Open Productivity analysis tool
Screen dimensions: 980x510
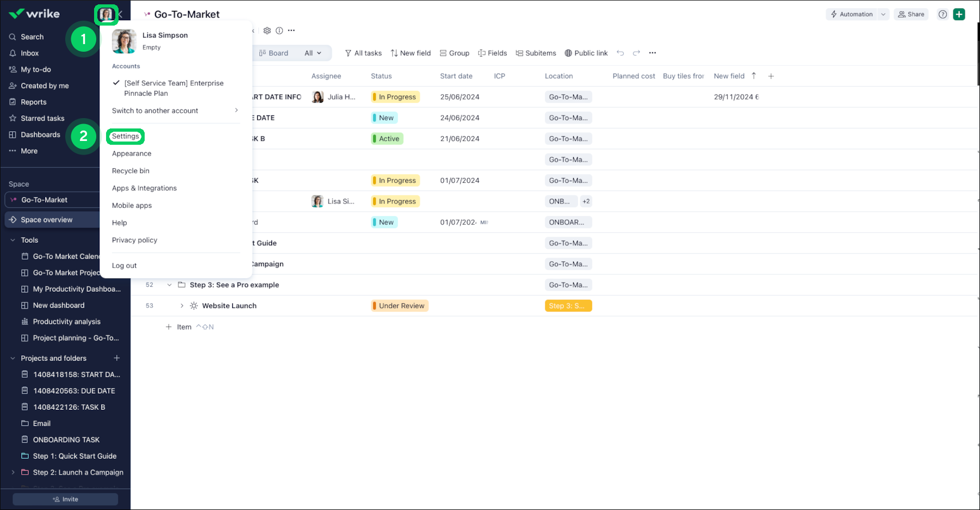click(x=60, y=322)
